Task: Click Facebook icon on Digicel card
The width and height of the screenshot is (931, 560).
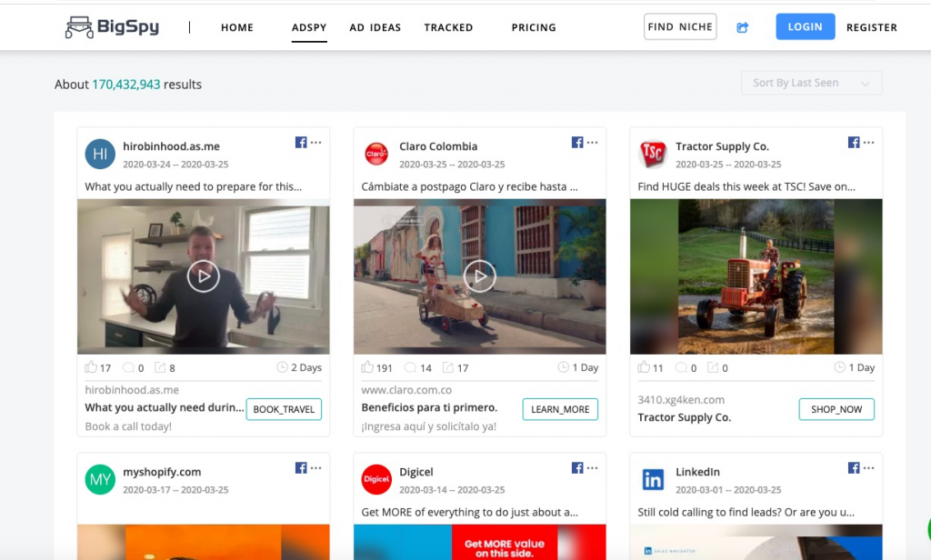Action: pos(577,468)
